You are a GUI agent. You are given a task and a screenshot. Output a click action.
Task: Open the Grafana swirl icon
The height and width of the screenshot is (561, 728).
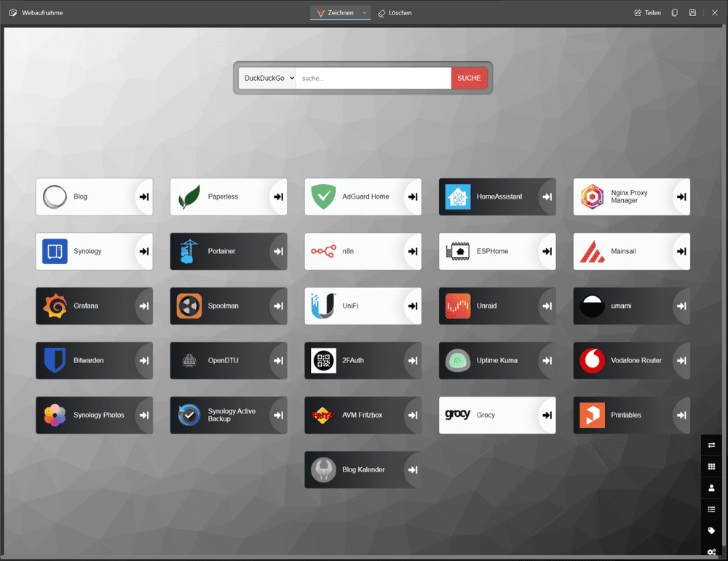coord(55,306)
